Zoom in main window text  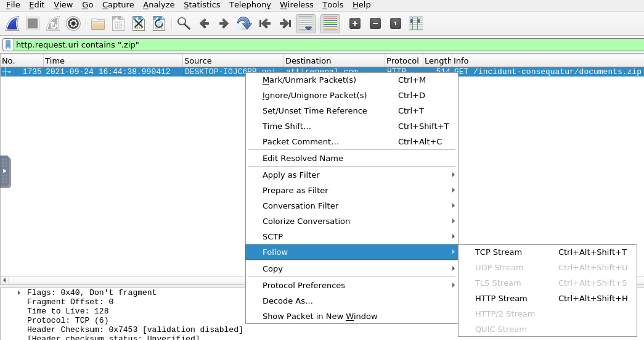pyautogui.click(x=355, y=23)
